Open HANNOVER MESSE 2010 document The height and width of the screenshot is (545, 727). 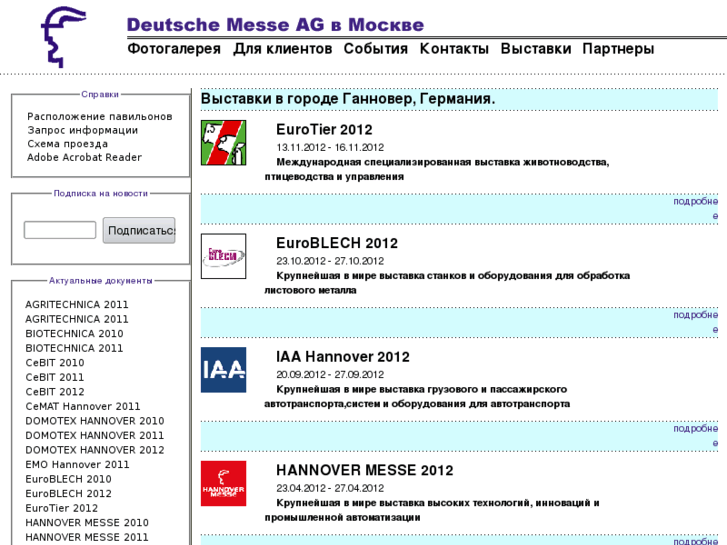87,523
